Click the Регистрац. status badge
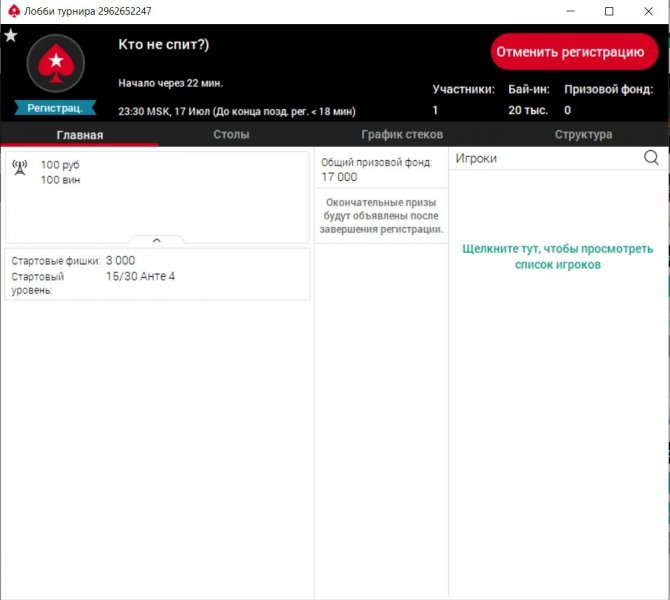This screenshot has width=670, height=600. [55, 108]
